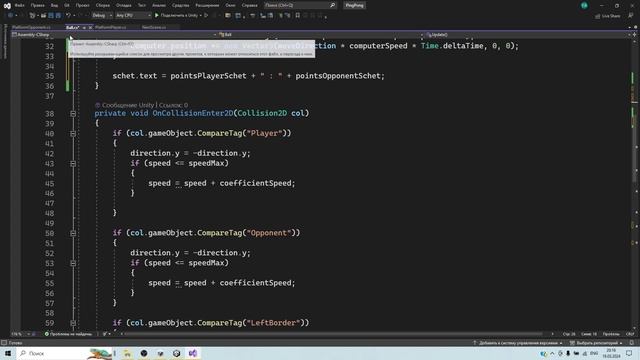The width and height of the screenshot is (640, 360).
Task: Open the Средства menu
Action: 180,5
